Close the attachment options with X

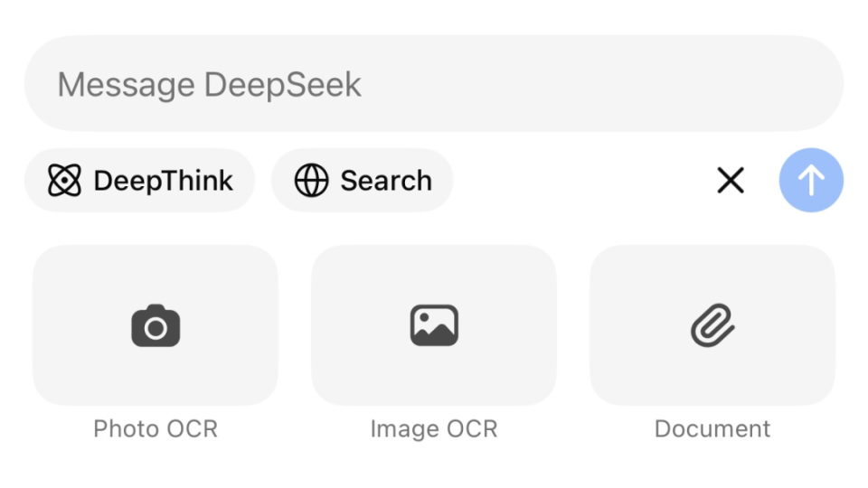731,181
